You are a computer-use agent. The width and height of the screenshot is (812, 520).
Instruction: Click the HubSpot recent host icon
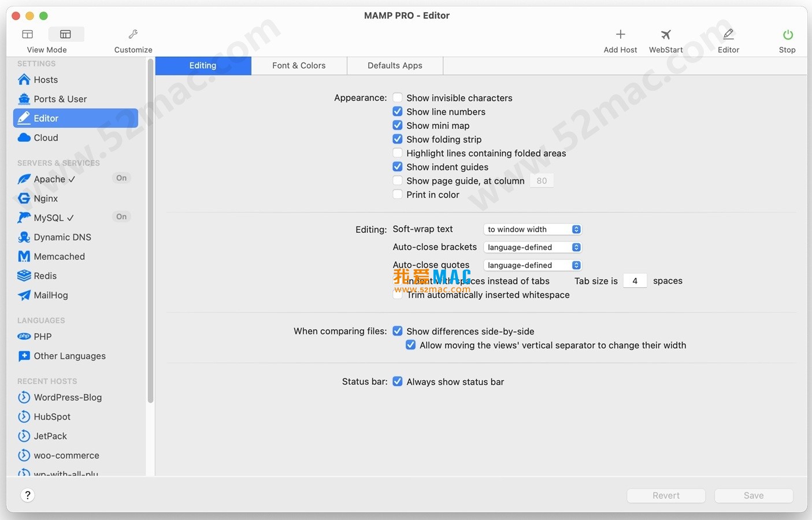pyautogui.click(x=24, y=417)
